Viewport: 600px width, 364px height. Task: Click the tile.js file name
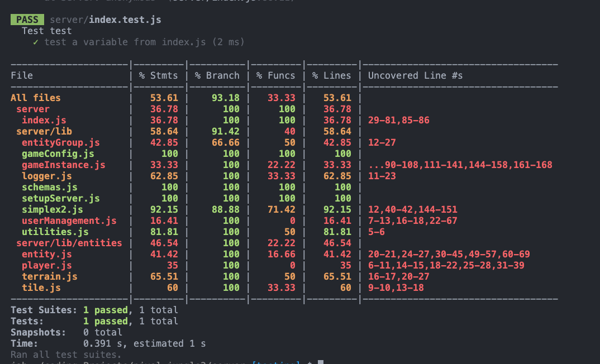(x=41, y=288)
